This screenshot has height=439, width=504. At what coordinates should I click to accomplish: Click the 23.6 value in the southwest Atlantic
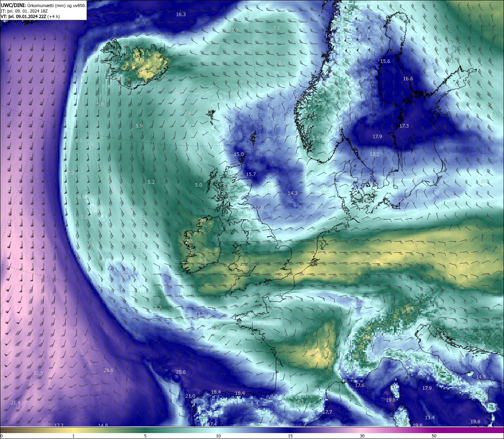pos(108,370)
